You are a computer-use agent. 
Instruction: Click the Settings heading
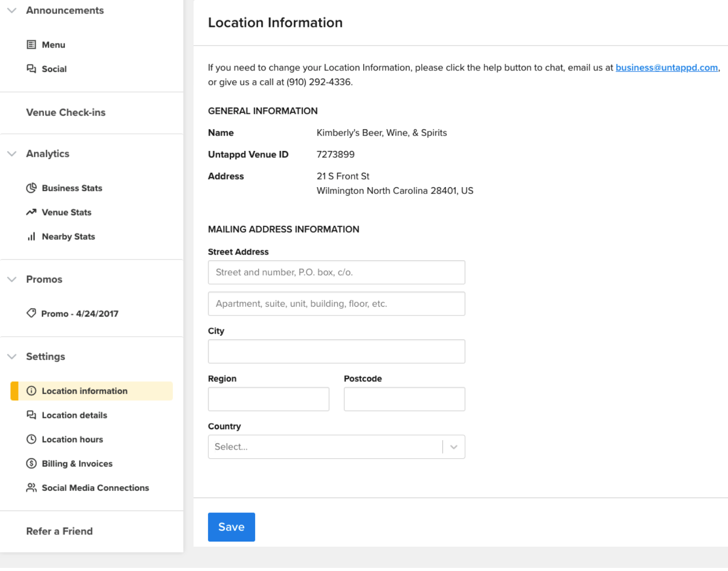click(x=46, y=356)
